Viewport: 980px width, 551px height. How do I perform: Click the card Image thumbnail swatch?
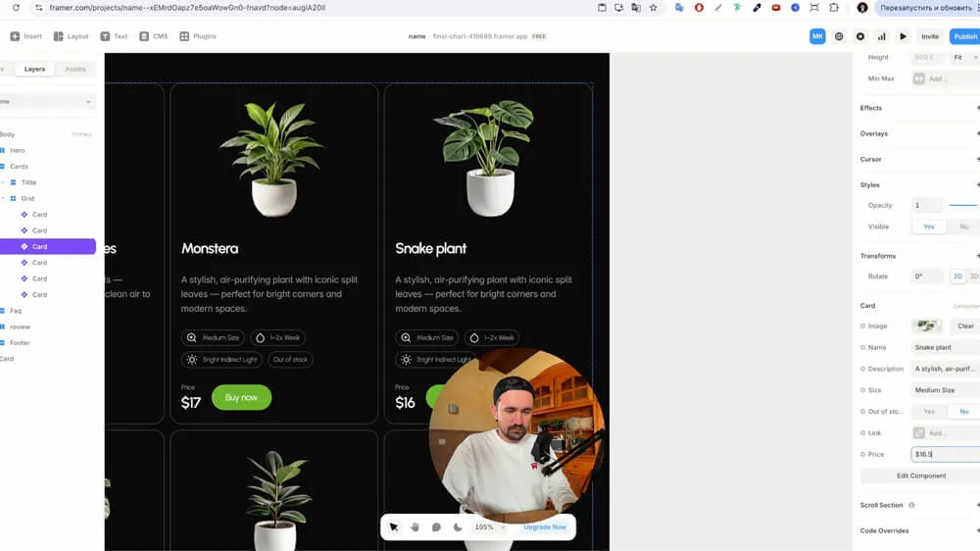(x=927, y=326)
